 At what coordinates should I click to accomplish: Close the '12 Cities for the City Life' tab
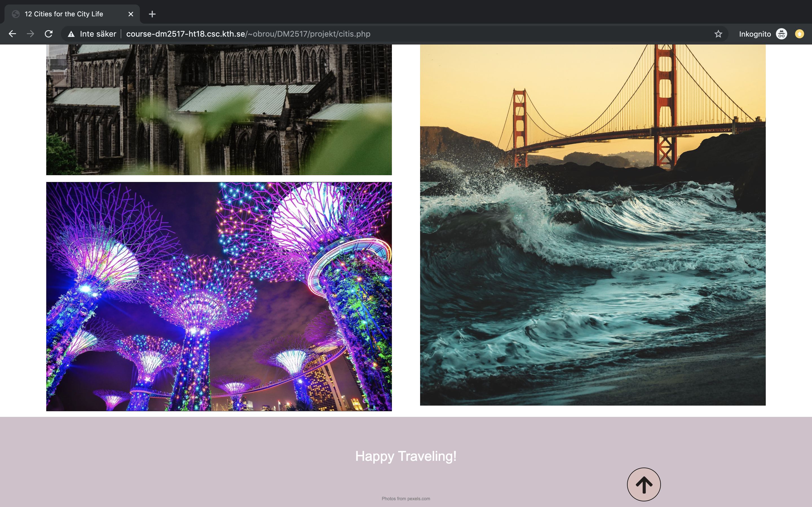[x=131, y=14]
